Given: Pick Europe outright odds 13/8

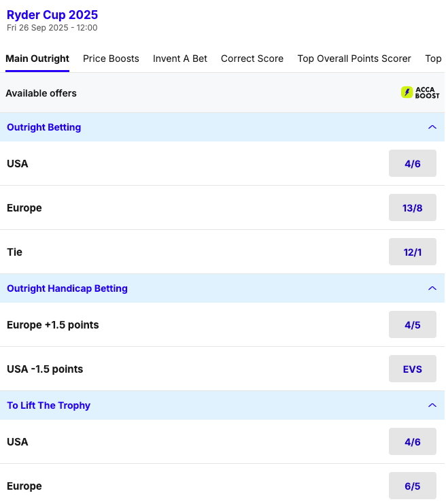Looking at the screenshot, I should click(412, 207).
